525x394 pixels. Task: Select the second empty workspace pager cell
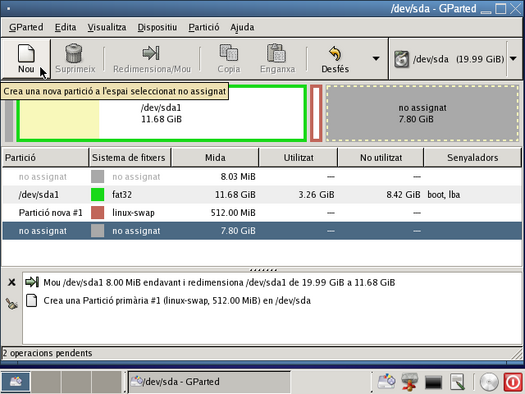coord(76,382)
